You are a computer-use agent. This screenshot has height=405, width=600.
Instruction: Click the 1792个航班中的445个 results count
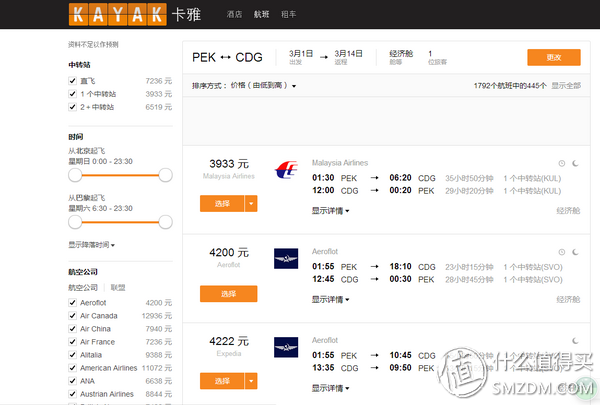pos(510,85)
